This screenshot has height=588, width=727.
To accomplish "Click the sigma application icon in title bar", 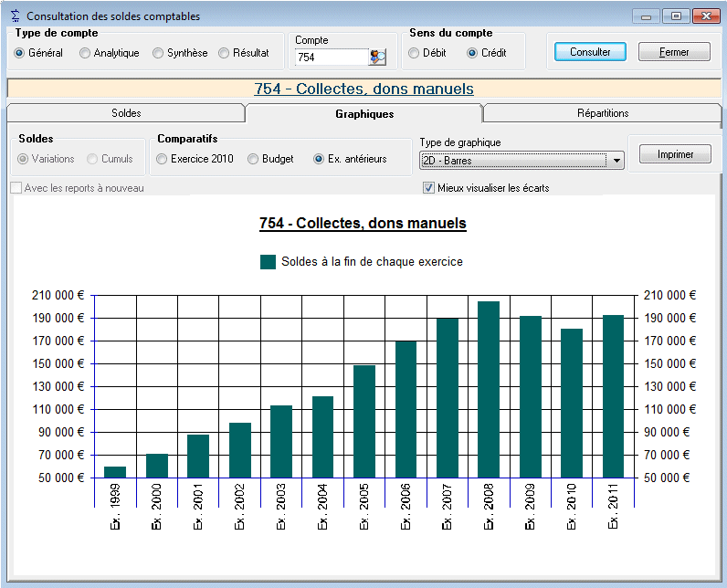I will coord(16,16).
